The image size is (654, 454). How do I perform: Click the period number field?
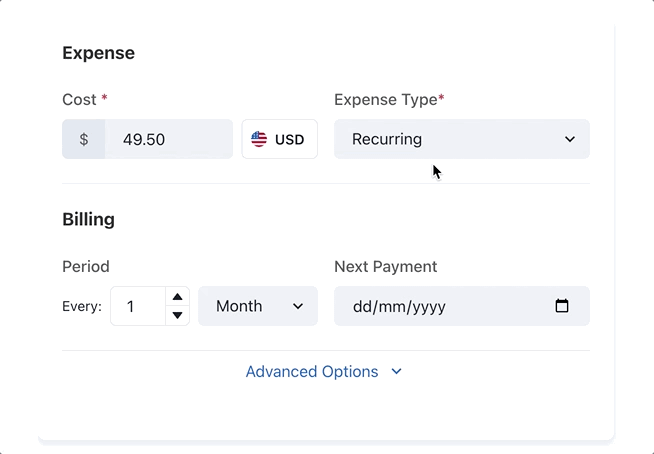137,306
